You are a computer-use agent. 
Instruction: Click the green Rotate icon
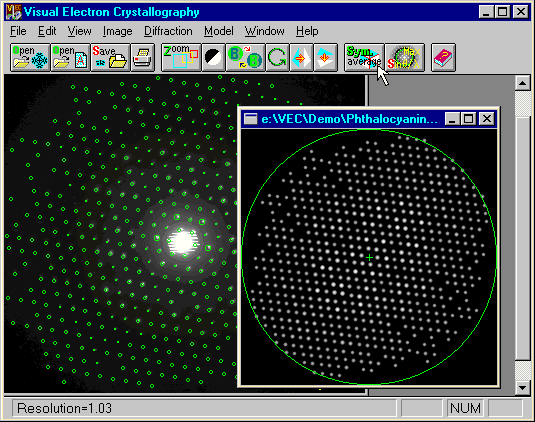tap(277, 57)
